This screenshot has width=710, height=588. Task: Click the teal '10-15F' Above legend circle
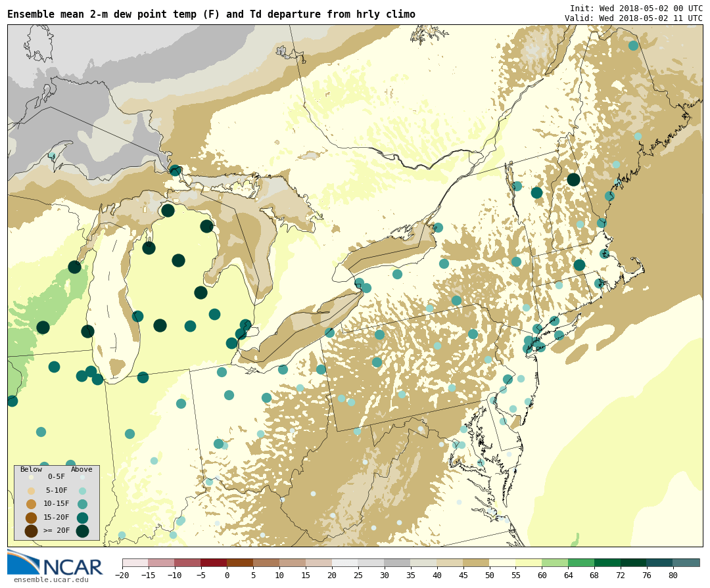82,504
